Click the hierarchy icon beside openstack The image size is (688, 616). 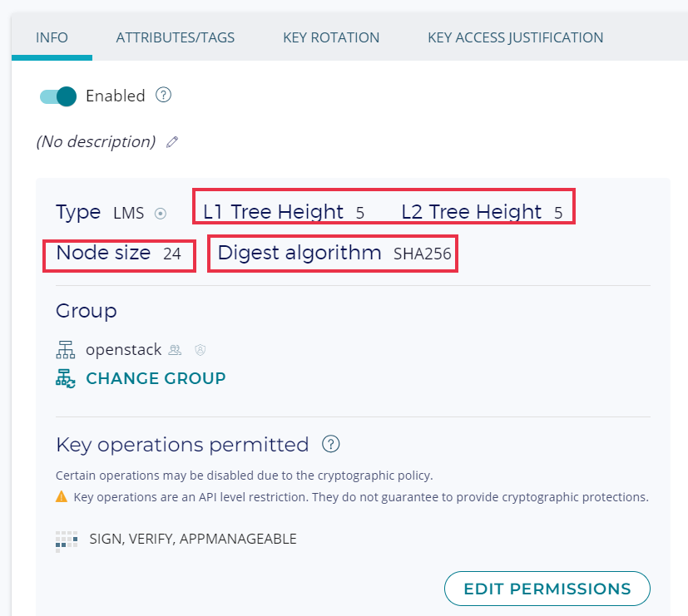click(x=66, y=350)
